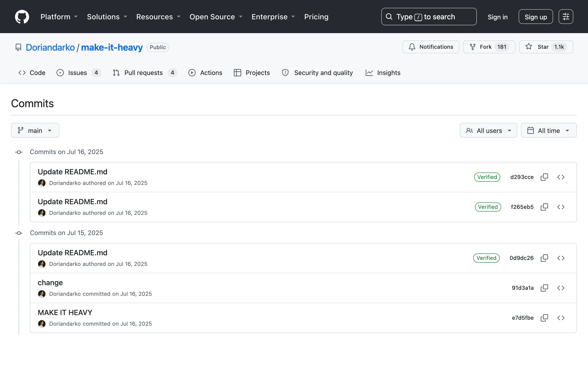This screenshot has width=588, height=368.
Task: Switch to the Actions tab
Action: [205, 73]
